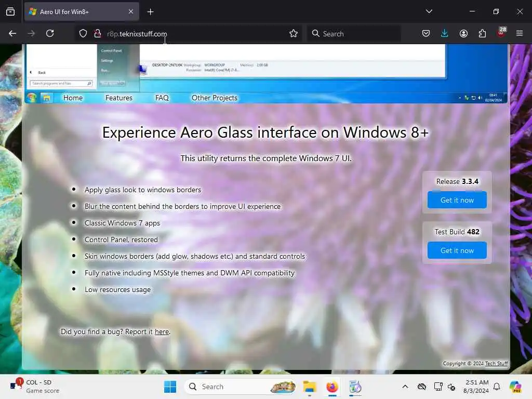Viewport: 532px width, 399px height.
Task: Click the 'Classic Windows 7 apps' text
Action: pyautogui.click(x=122, y=223)
